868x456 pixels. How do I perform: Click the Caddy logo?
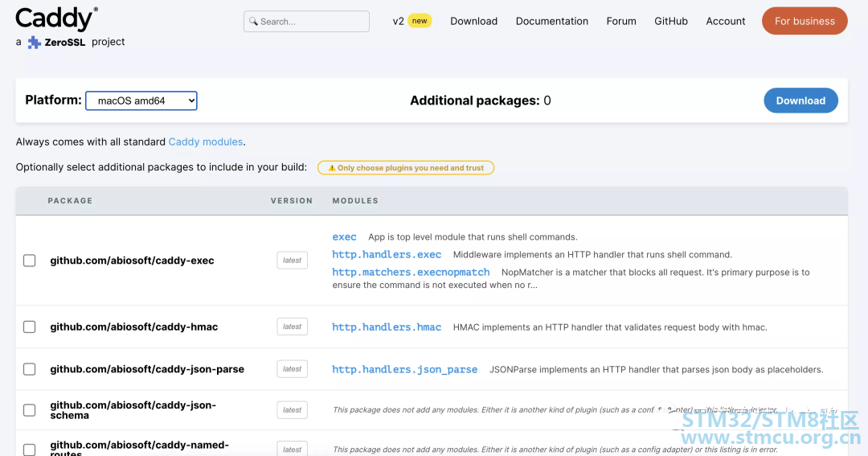[x=56, y=19]
